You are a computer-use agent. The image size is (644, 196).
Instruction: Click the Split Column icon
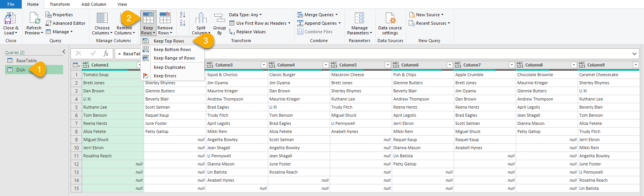click(201, 19)
